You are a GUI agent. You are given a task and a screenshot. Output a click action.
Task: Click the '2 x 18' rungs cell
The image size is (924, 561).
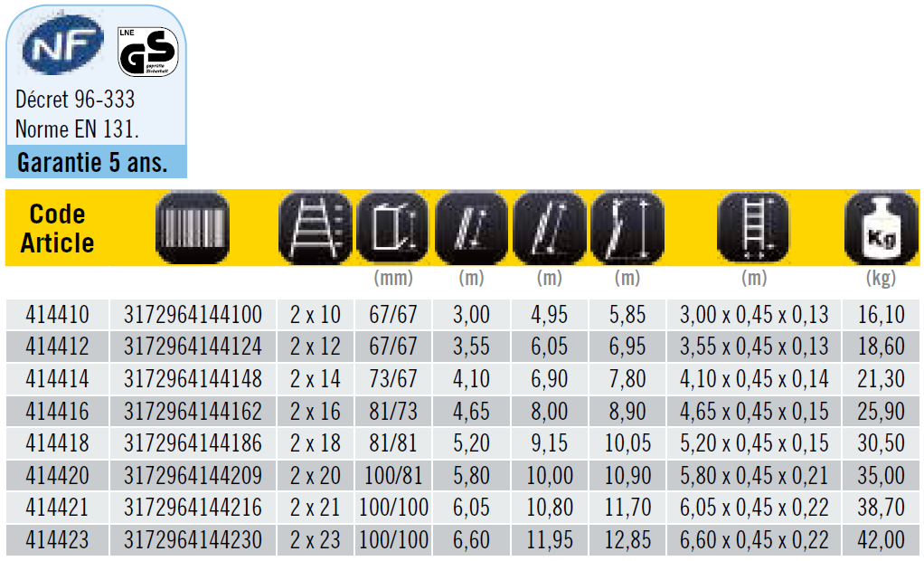click(316, 443)
